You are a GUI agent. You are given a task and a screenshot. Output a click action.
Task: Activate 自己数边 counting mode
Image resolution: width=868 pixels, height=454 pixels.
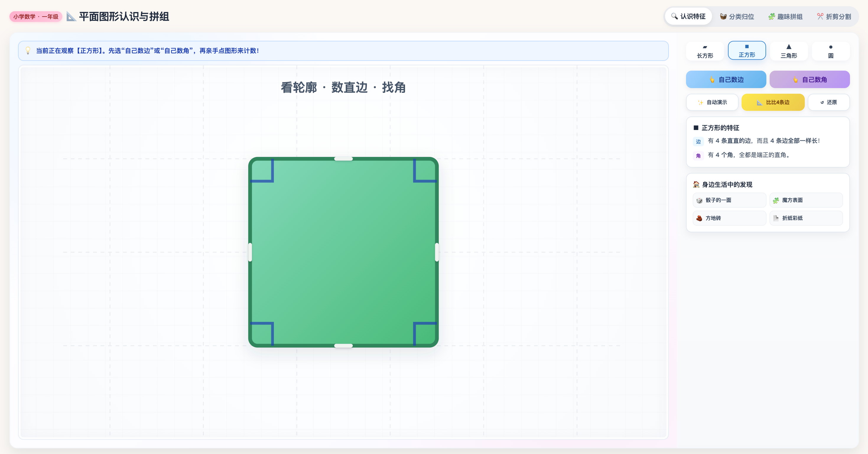pyautogui.click(x=726, y=79)
